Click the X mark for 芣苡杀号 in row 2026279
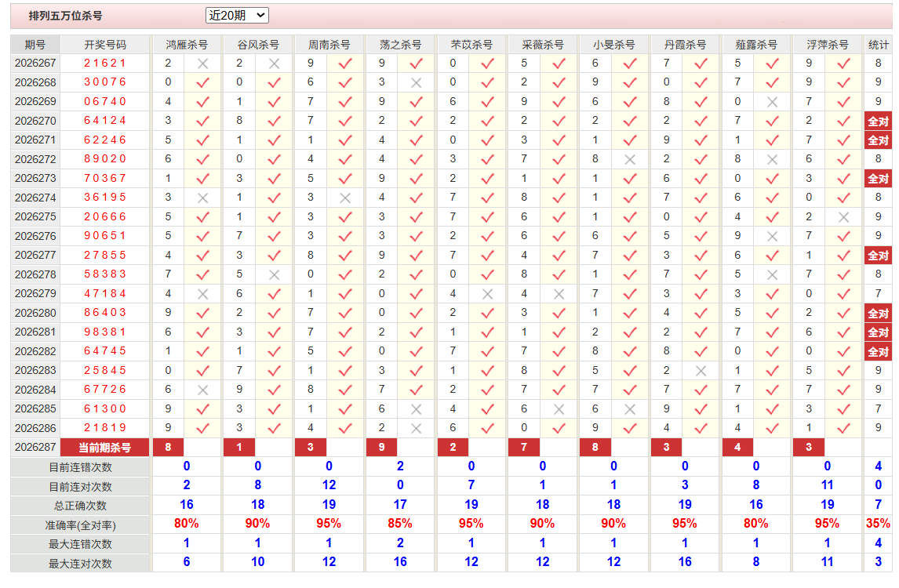899x588 pixels. point(487,294)
